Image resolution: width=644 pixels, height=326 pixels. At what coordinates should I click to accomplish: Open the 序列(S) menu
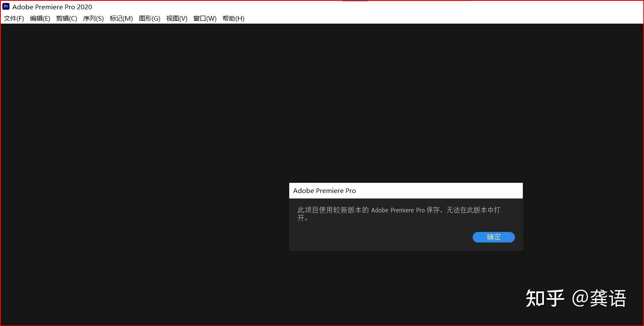[x=93, y=19]
